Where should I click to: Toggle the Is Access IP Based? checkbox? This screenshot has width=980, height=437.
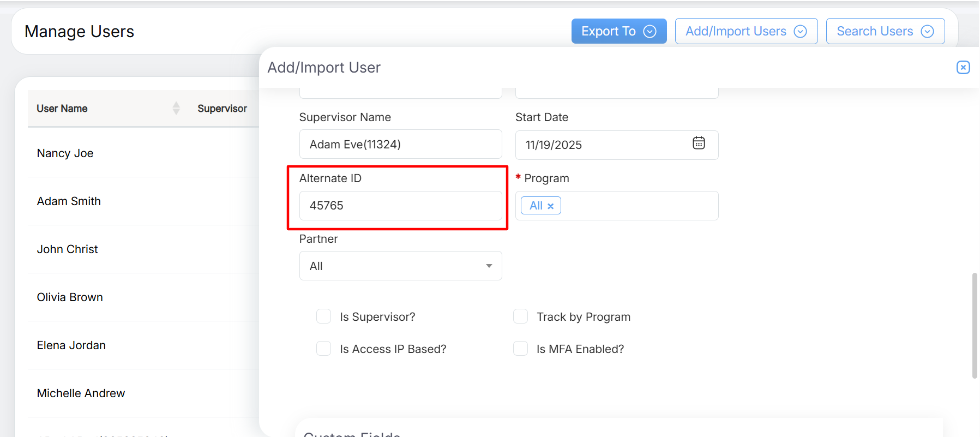pos(324,349)
